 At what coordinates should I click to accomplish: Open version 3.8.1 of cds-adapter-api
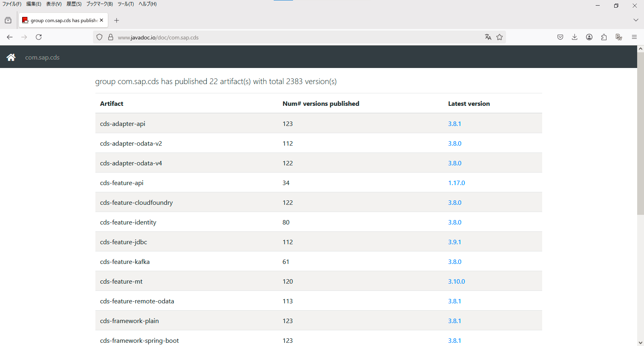pos(454,124)
